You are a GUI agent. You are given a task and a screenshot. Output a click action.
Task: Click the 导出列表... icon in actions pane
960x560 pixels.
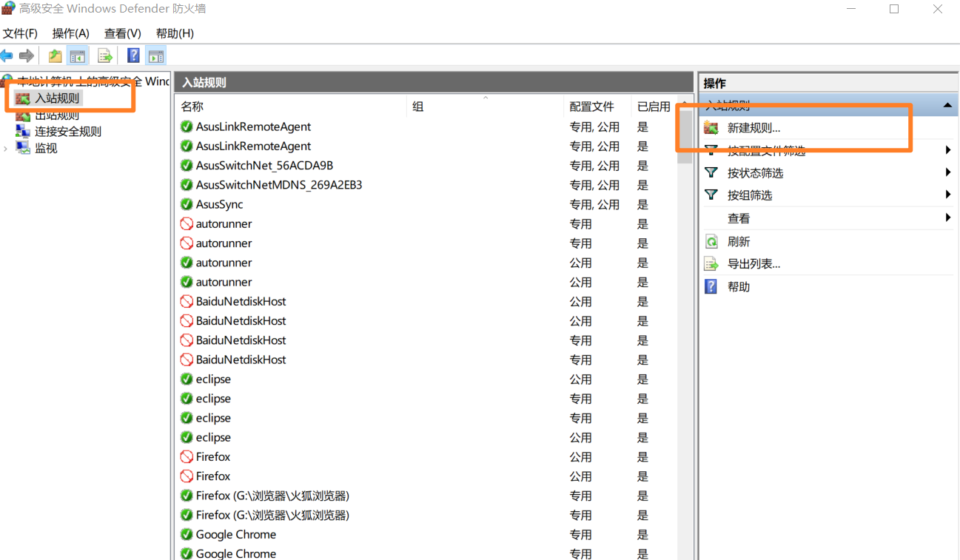coord(711,264)
